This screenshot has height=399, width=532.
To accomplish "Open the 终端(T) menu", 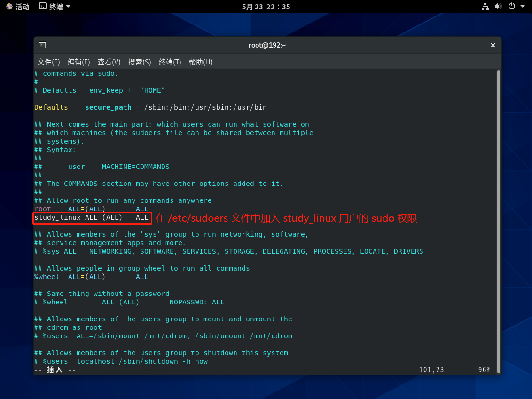I will tap(170, 62).
